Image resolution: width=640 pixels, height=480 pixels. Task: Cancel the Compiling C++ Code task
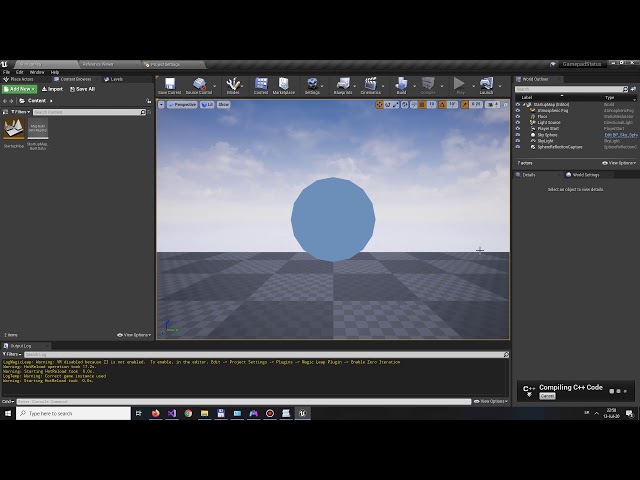[x=547, y=396]
